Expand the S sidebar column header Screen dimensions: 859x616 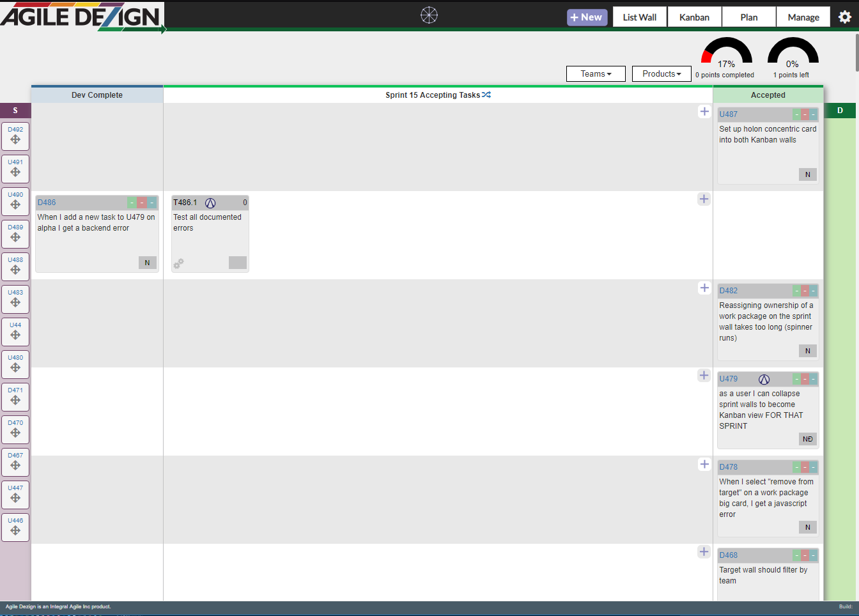[x=15, y=111]
